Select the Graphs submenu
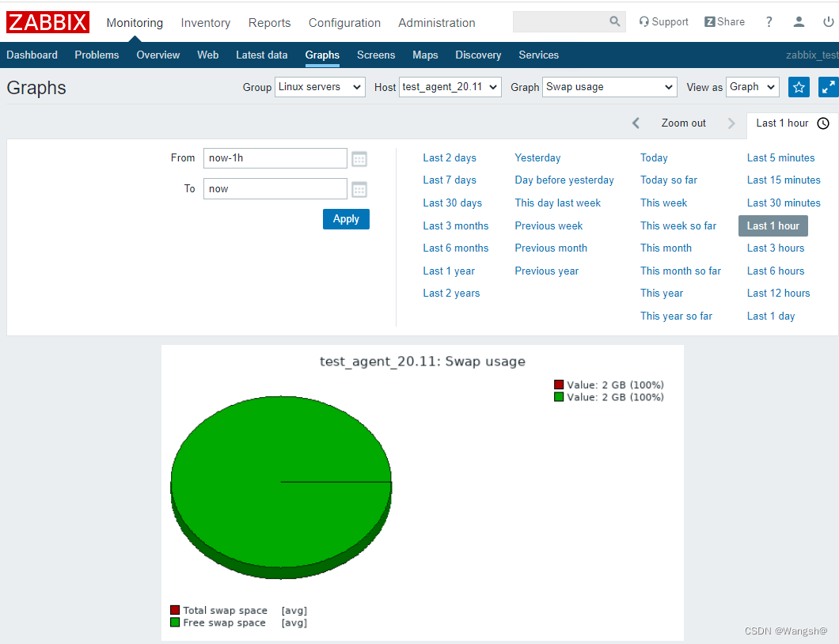 point(322,55)
